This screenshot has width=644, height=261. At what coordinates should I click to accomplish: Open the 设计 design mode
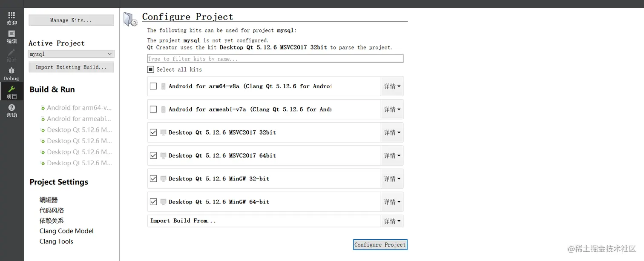click(x=11, y=55)
